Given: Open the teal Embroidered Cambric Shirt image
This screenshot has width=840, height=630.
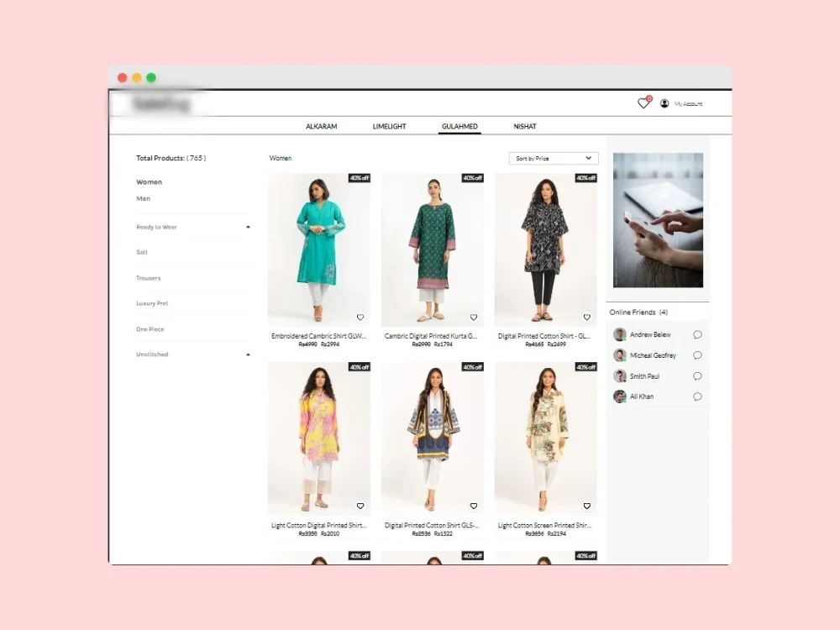Looking at the screenshot, I should (319, 249).
